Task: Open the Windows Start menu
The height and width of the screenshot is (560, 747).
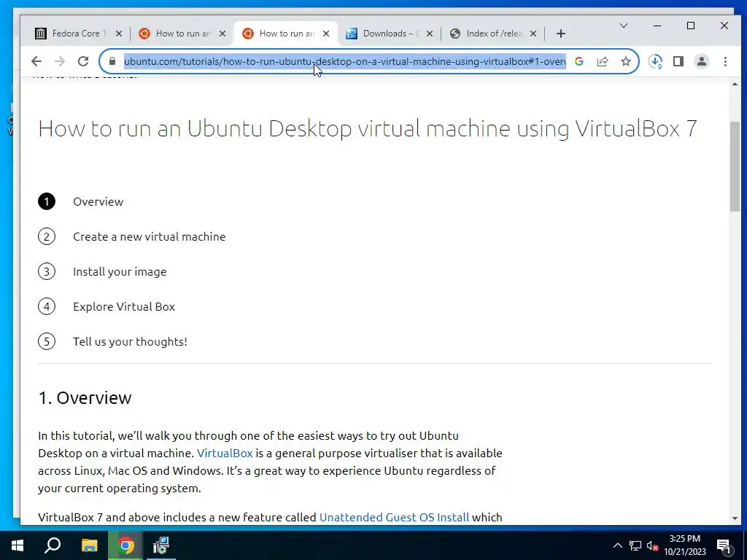Action: tap(18, 545)
